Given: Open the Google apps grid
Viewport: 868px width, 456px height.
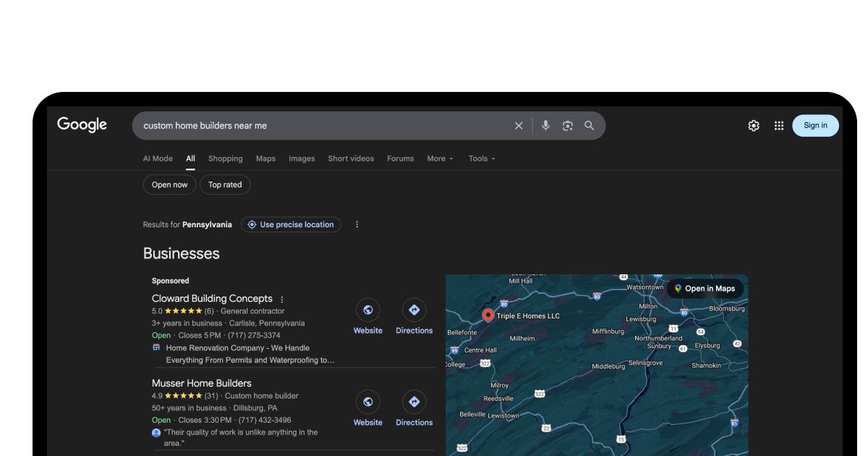Looking at the screenshot, I should click(x=779, y=126).
